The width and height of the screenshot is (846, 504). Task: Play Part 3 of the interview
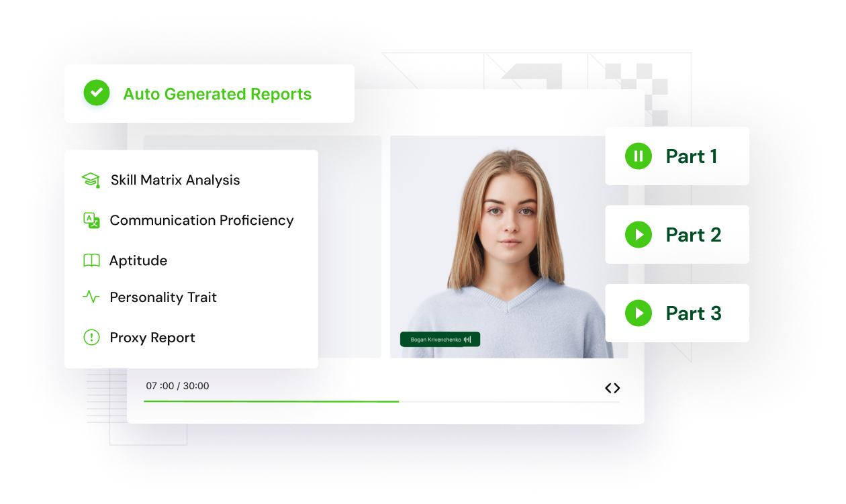[x=638, y=313]
